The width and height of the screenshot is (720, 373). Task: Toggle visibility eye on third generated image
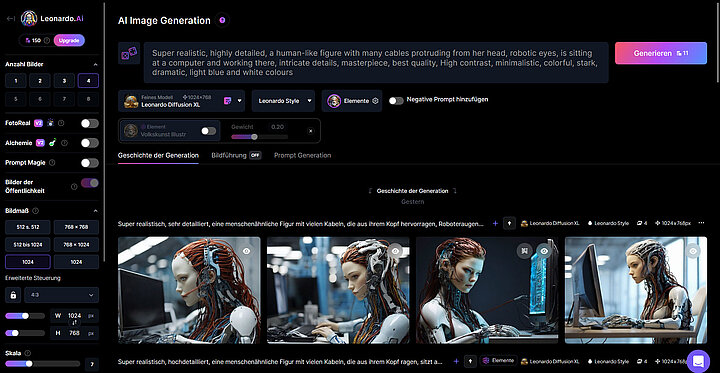544,251
